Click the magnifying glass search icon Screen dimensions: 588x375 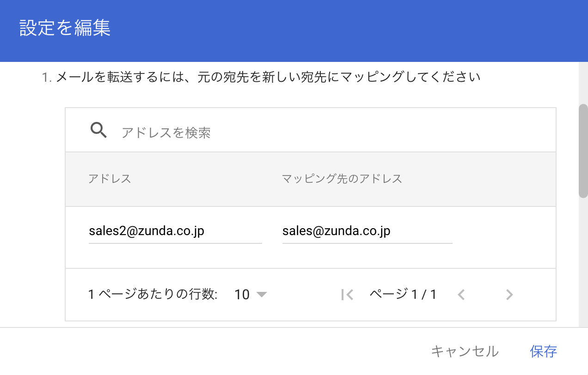pyautogui.click(x=98, y=131)
